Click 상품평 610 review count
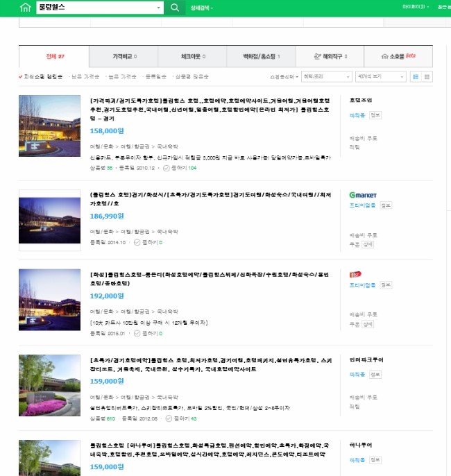 [x=102, y=419]
